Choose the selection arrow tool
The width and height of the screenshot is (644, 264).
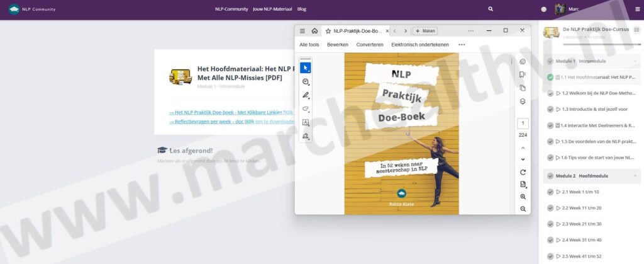pyautogui.click(x=306, y=68)
